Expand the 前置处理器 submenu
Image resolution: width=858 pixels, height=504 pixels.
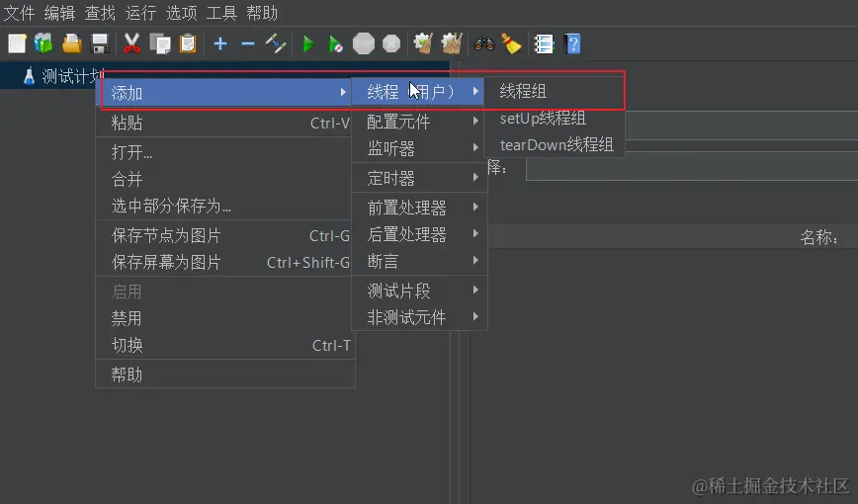click(x=419, y=208)
